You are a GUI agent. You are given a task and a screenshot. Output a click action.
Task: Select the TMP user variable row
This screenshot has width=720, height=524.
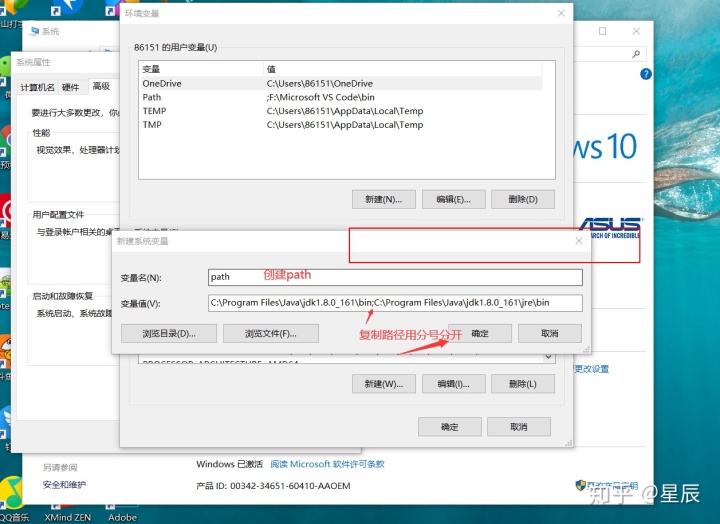pyautogui.click(x=341, y=125)
